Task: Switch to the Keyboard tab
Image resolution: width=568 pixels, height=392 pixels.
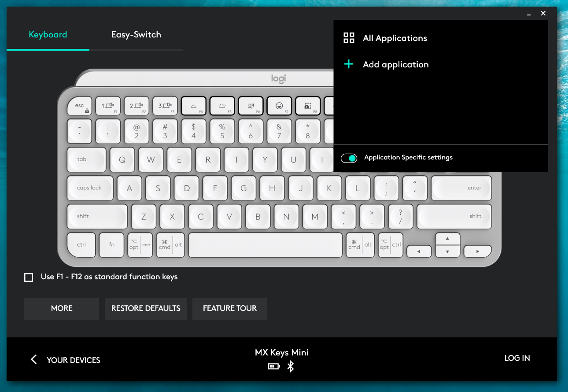Action: click(48, 35)
